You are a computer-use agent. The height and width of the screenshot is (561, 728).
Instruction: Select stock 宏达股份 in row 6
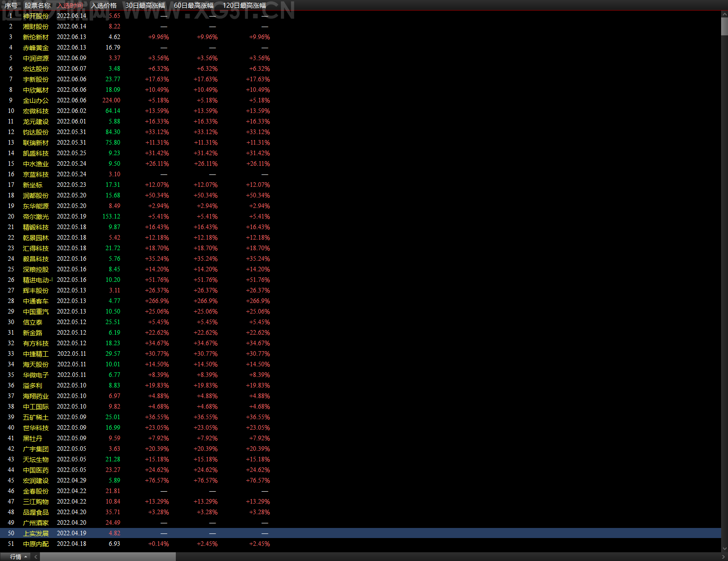point(36,69)
